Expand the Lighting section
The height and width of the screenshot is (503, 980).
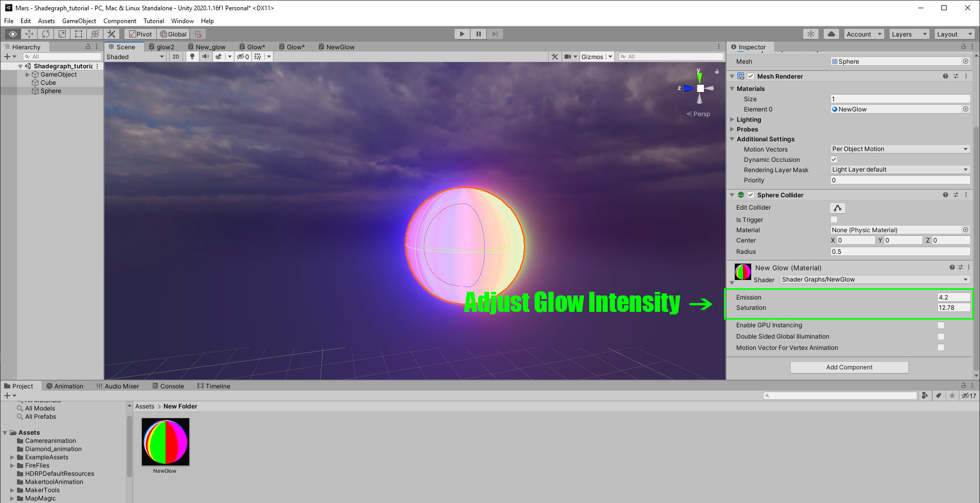[x=749, y=120]
